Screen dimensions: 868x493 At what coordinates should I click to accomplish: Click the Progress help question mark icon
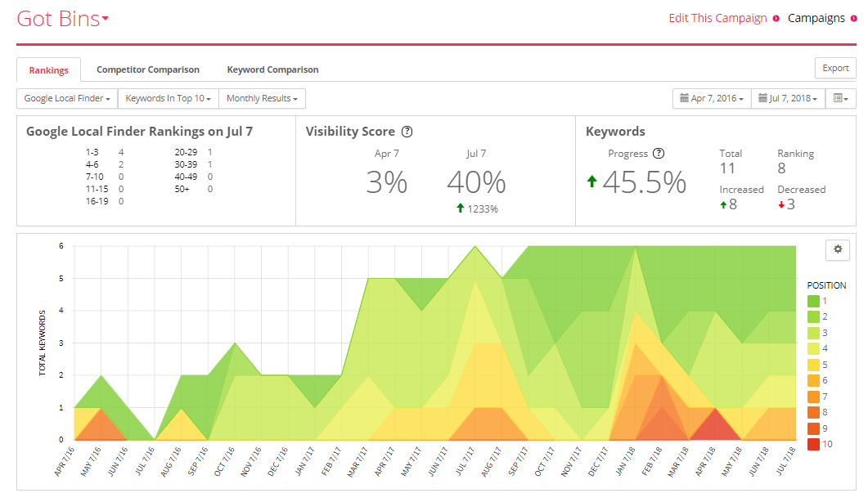pyautogui.click(x=659, y=153)
